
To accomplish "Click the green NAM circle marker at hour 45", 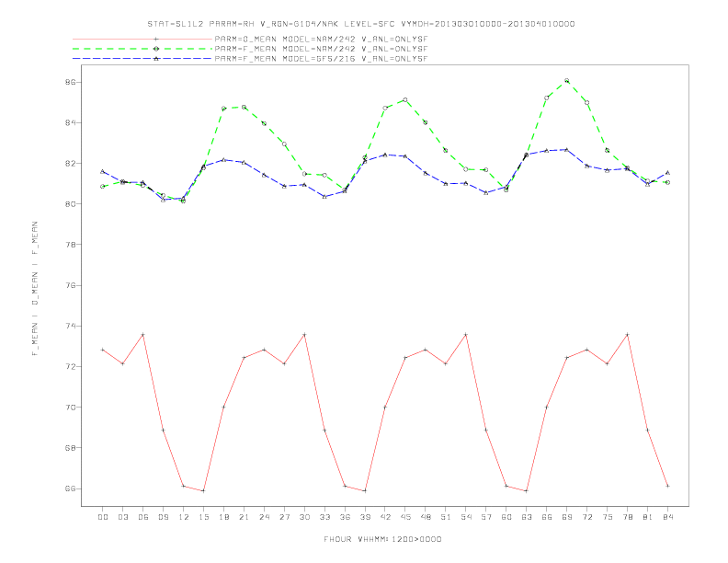I will coord(405,100).
